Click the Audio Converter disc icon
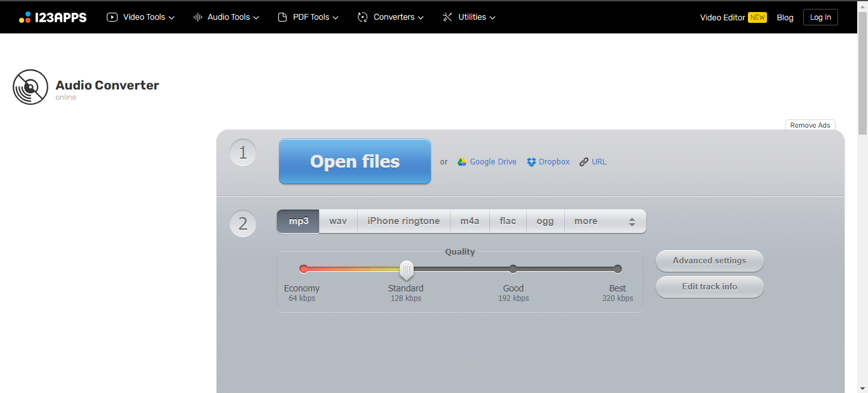The height and width of the screenshot is (393, 868). click(x=31, y=87)
